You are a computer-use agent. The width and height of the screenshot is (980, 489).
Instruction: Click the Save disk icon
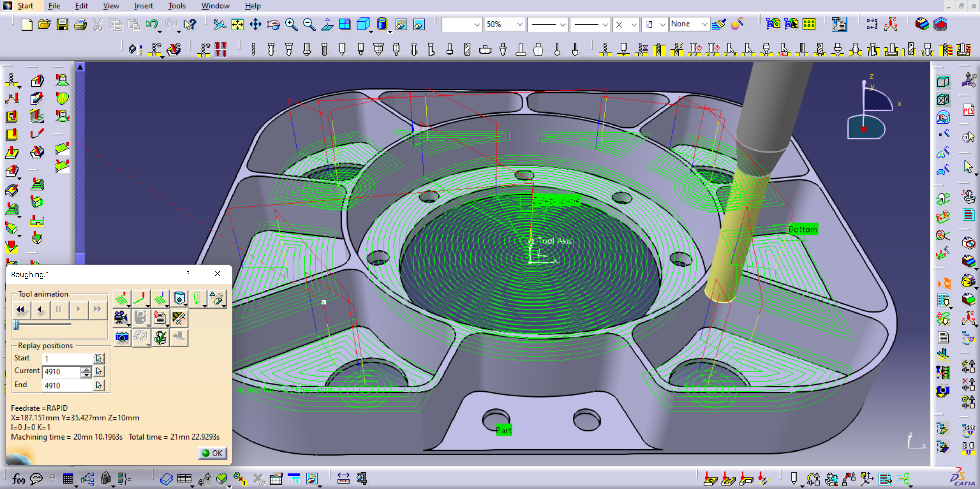point(62,25)
